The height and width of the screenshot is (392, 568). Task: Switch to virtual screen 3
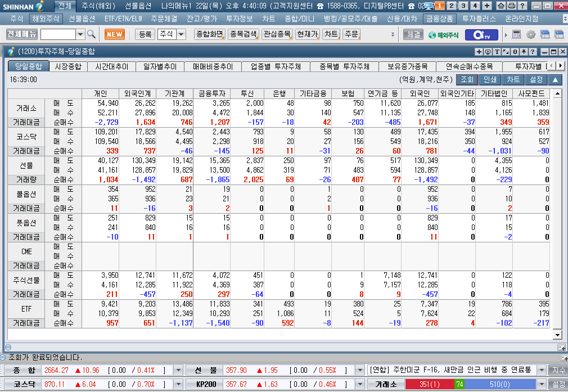(463, 6)
